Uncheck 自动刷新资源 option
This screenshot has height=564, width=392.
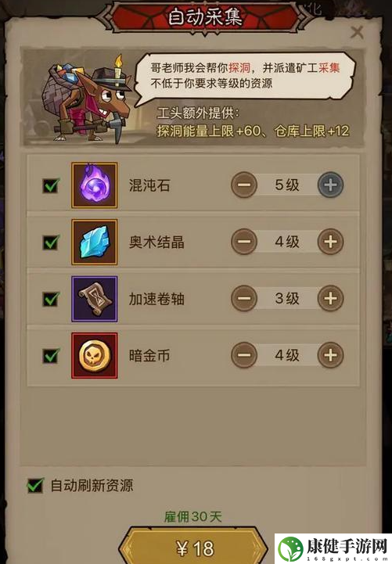[35, 486]
